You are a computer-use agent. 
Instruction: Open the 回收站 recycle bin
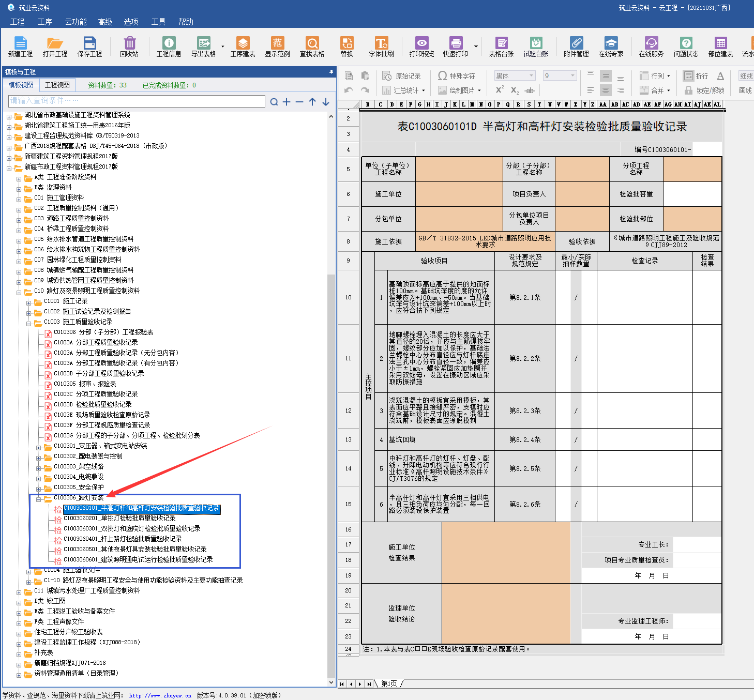coord(129,47)
